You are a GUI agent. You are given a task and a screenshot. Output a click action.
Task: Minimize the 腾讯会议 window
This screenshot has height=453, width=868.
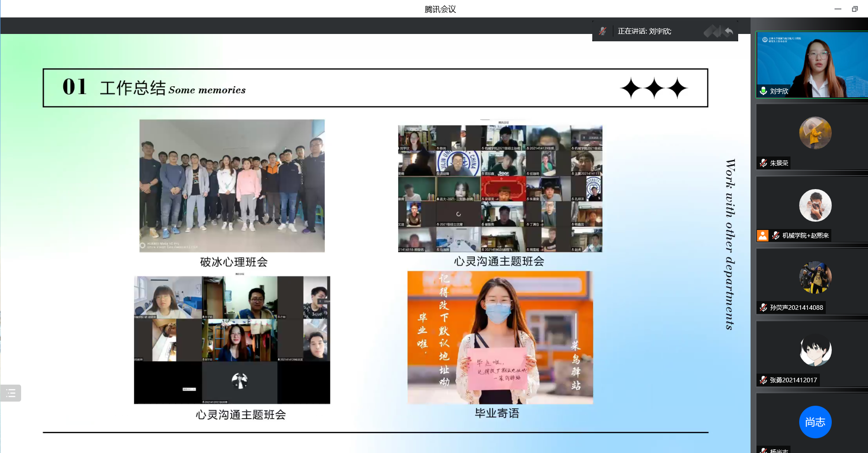click(x=838, y=9)
